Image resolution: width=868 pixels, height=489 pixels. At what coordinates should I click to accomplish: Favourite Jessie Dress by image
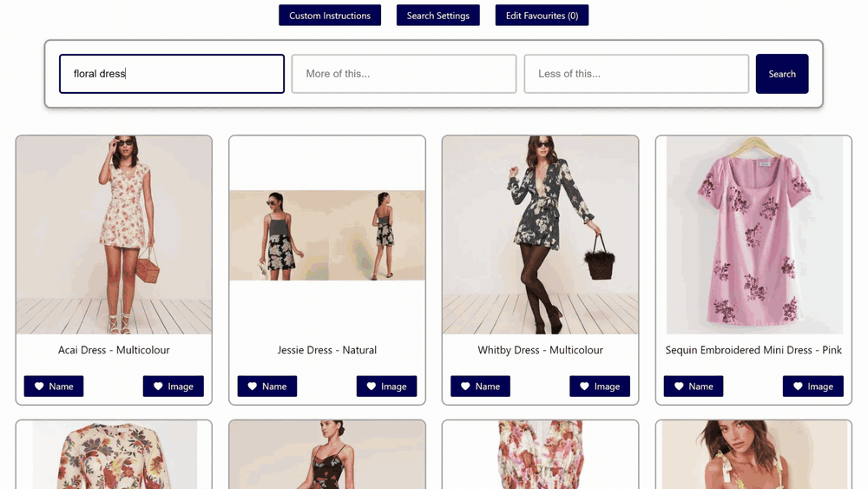coord(387,387)
